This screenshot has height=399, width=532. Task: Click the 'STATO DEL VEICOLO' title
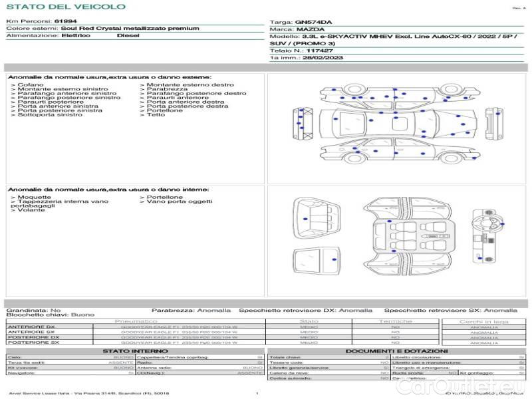point(66,7)
